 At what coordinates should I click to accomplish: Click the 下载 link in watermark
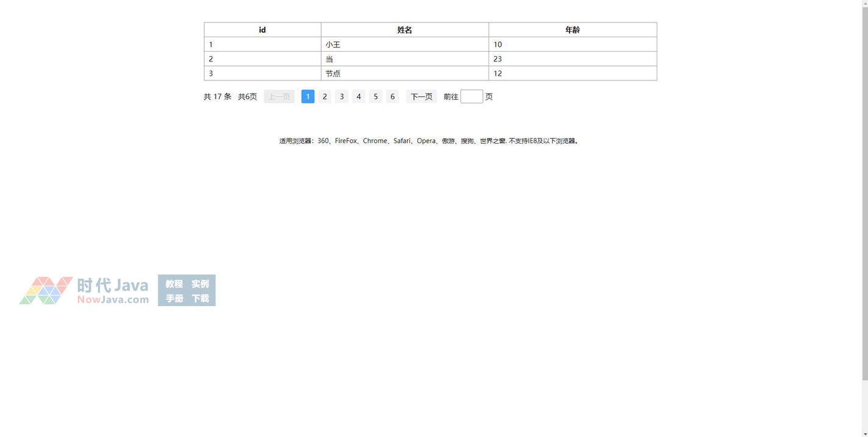click(x=200, y=298)
